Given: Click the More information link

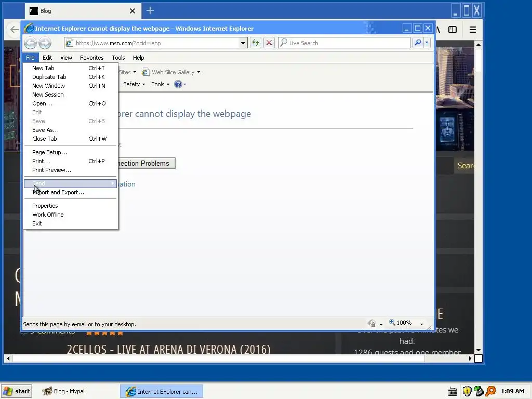Looking at the screenshot, I should coord(127,184).
